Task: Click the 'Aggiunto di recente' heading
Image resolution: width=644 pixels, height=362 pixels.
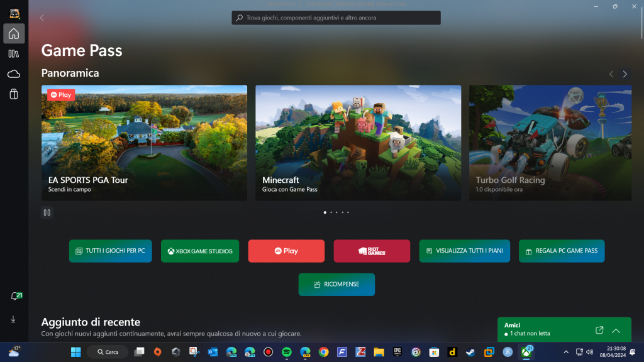Action: tap(91, 322)
